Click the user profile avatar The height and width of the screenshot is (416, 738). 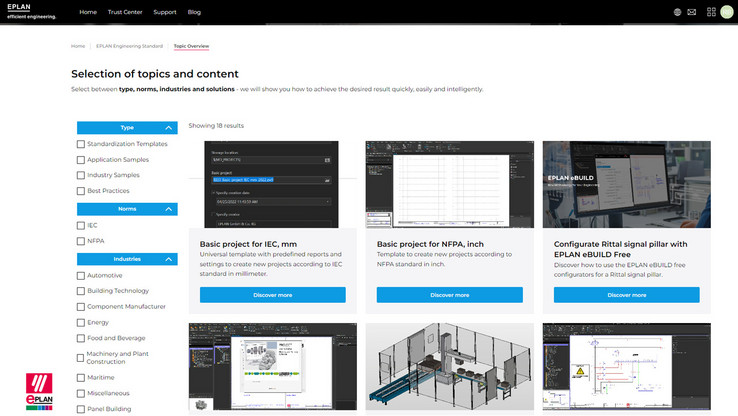726,12
